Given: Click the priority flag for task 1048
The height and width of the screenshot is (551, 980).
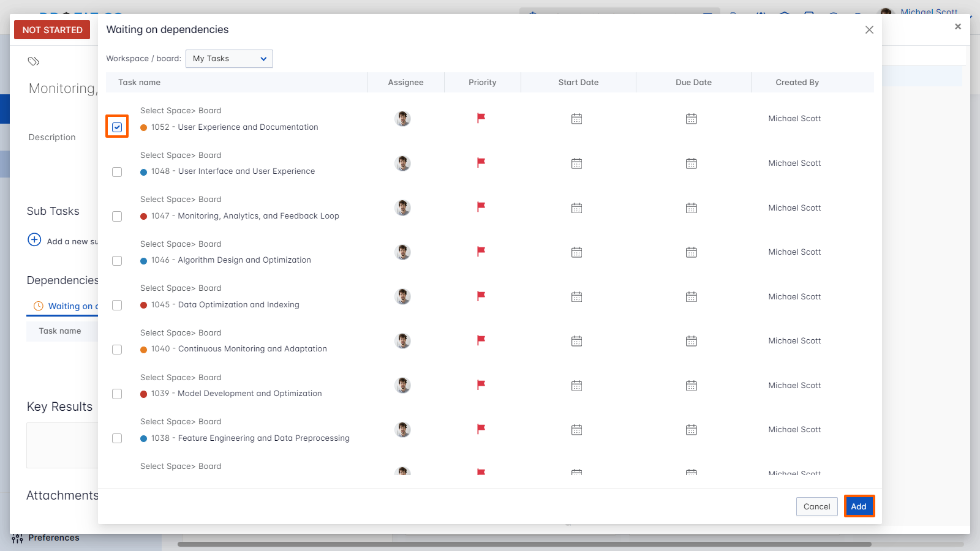Looking at the screenshot, I should click(x=481, y=163).
